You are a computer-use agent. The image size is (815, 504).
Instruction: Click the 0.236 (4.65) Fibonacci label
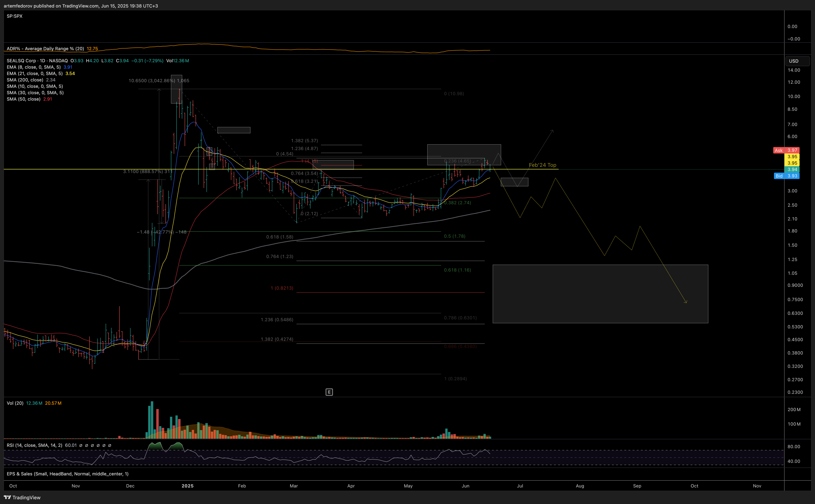pyautogui.click(x=457, y=161)
